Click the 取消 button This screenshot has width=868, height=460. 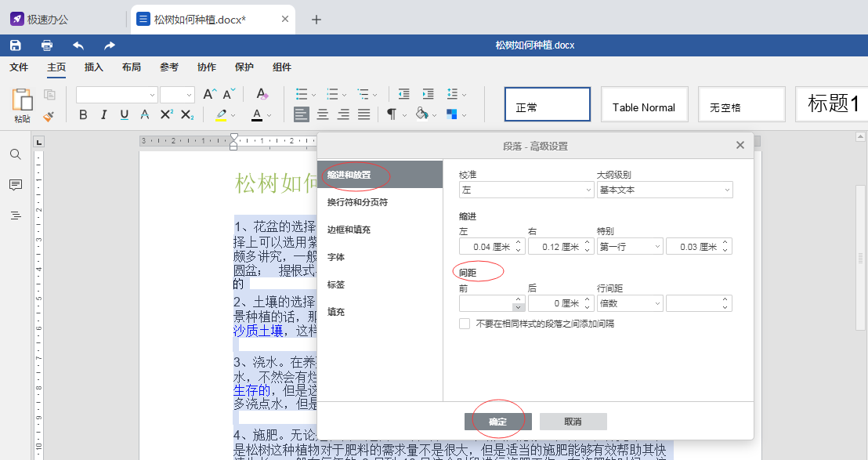click(573, 422)
